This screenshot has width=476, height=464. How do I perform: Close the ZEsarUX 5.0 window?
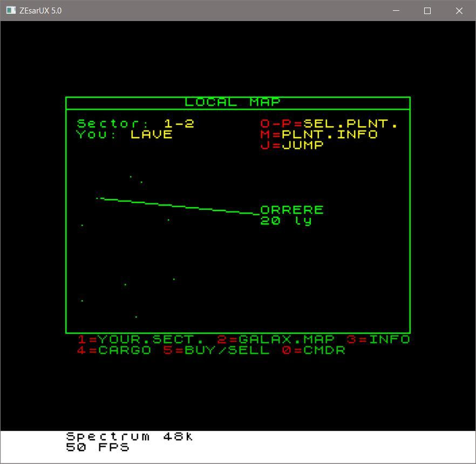pos(459,11)
